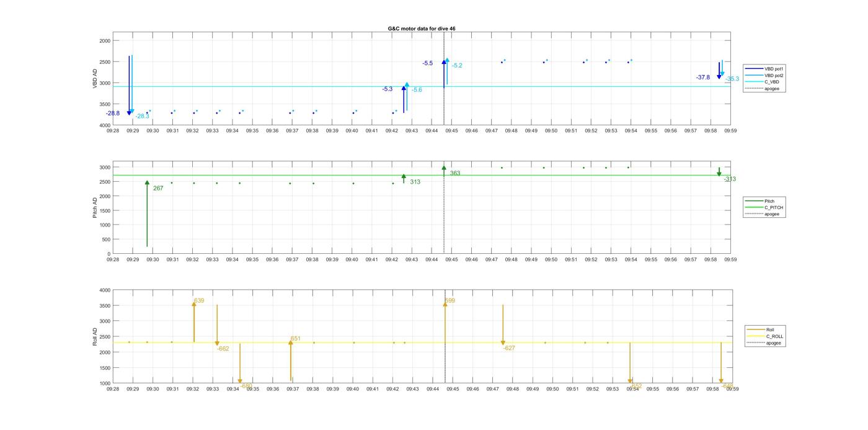This screenshot has width=868, height=430.
Task: Click the '-627' roll data label
Action: [x=509, y=348]
